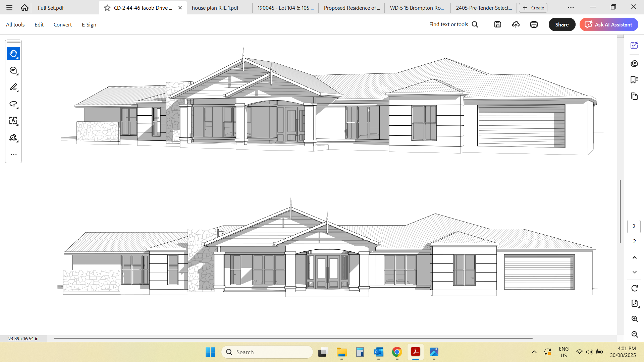Screen dimensions: 644x362
Task: Print the document with printer icon
Action: [x=534, y=24]
